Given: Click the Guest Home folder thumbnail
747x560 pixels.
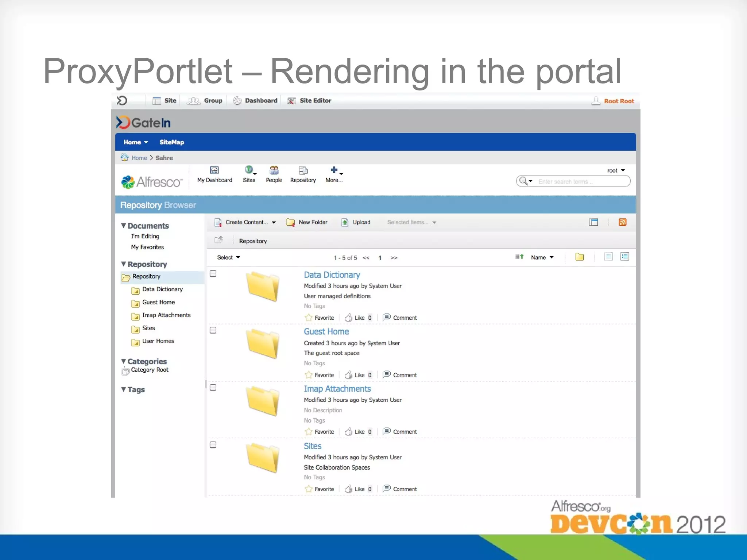Looking at the screenshot, I should pos(263,343).
